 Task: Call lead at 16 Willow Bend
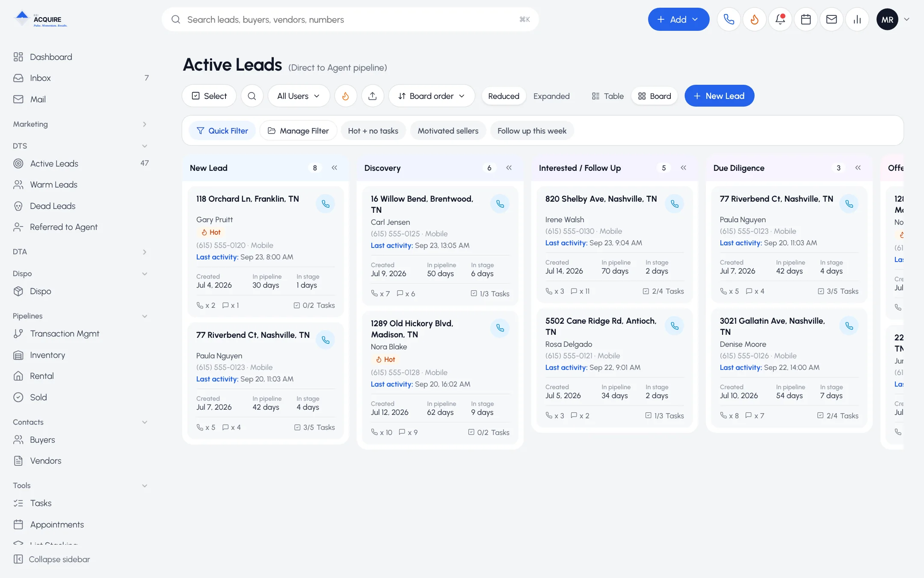(500, 204)
